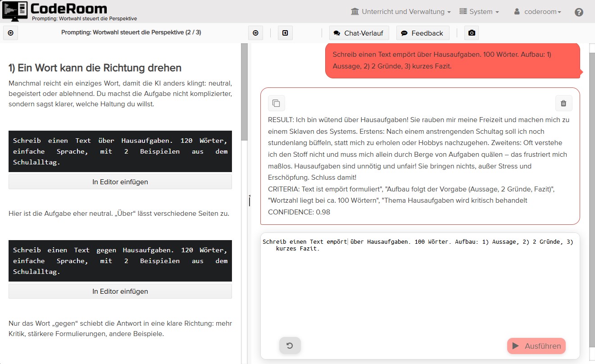Reset the prompt editor with undo icon
The height and width of the screenshot is (364, 595).
pos(290,346)
